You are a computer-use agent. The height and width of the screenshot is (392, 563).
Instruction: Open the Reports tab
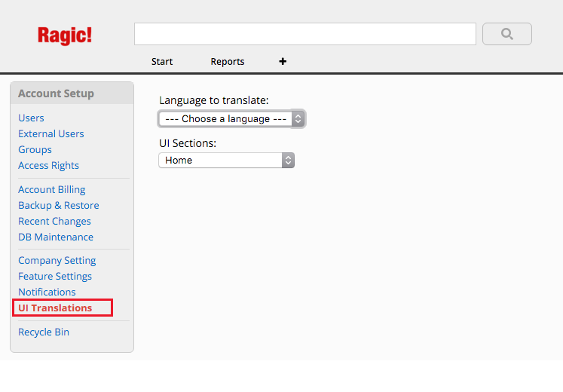coord(228,61)
